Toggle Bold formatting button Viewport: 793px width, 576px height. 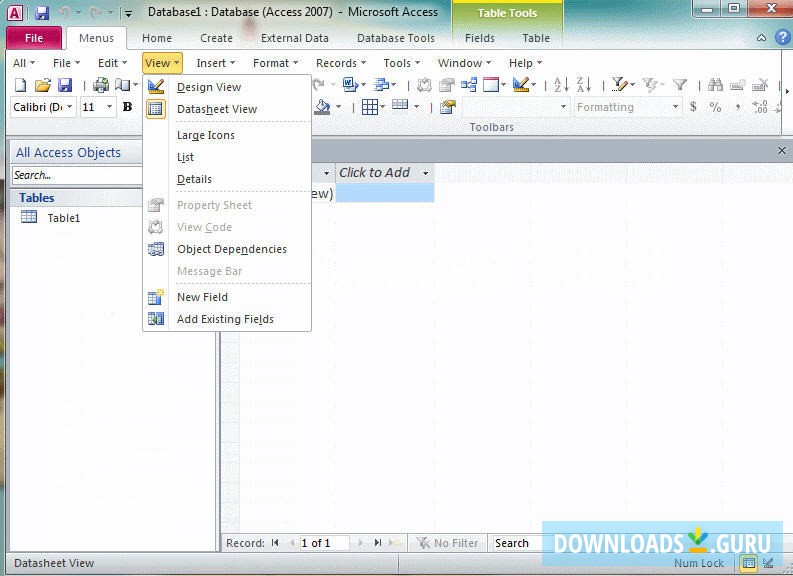tap(127, 107)
